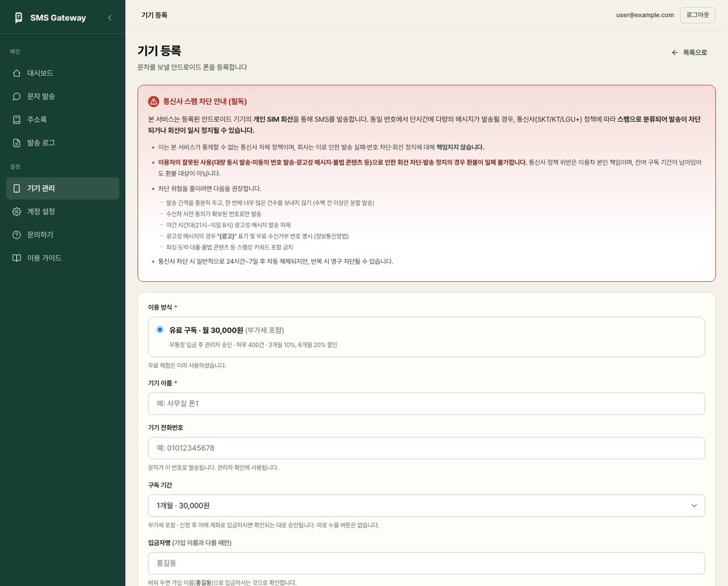The image size is (728, 586).
Task: Collapse the sidebar with the chevron
Action: pyautogui.click(x=110, y=18)
